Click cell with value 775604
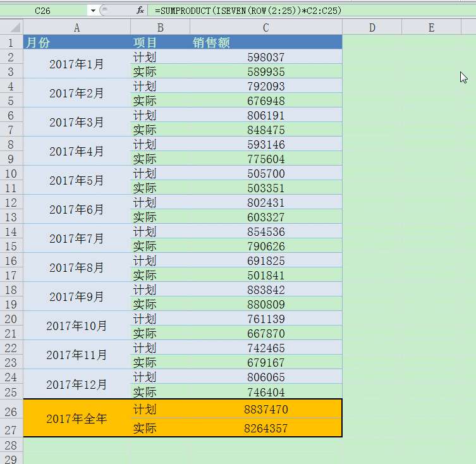 point(266,159)
